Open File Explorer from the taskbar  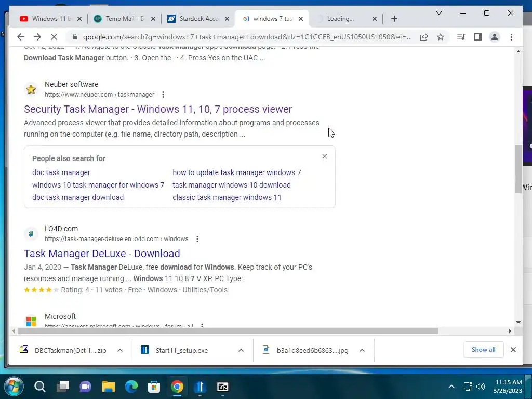point(108,387)
